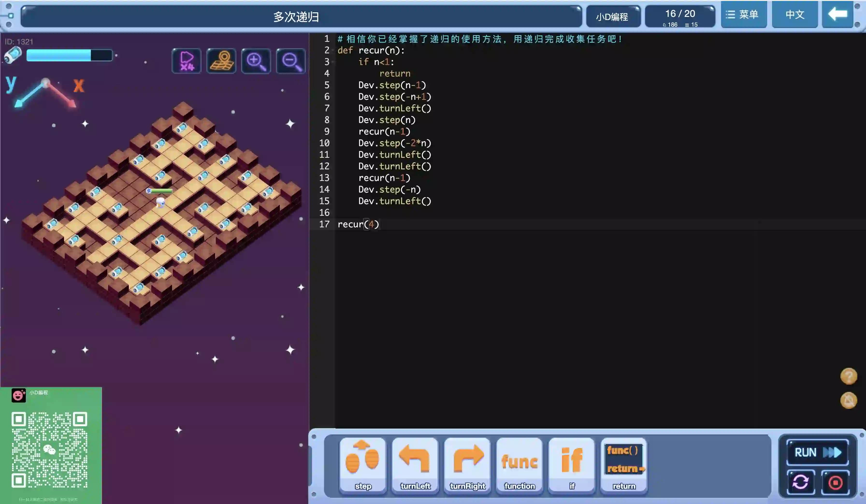Insert a turnLeft command block
This screenshot has height=504, width=866.
coord(415,464)
